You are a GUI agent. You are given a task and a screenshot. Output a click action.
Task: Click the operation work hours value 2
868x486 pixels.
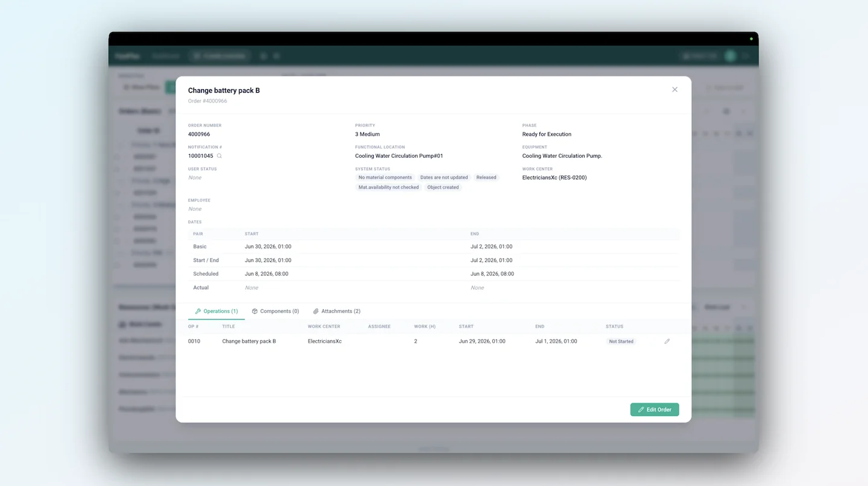click(x=416, y=341)
